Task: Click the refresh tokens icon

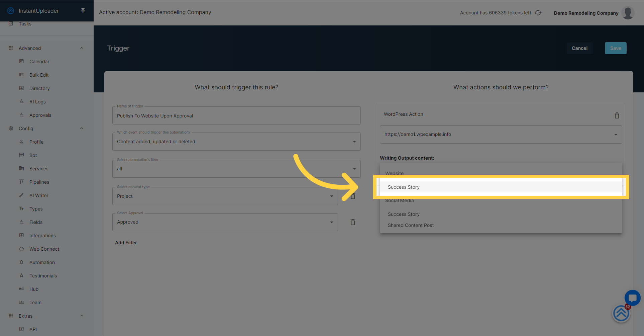Action: click(538, 13)
